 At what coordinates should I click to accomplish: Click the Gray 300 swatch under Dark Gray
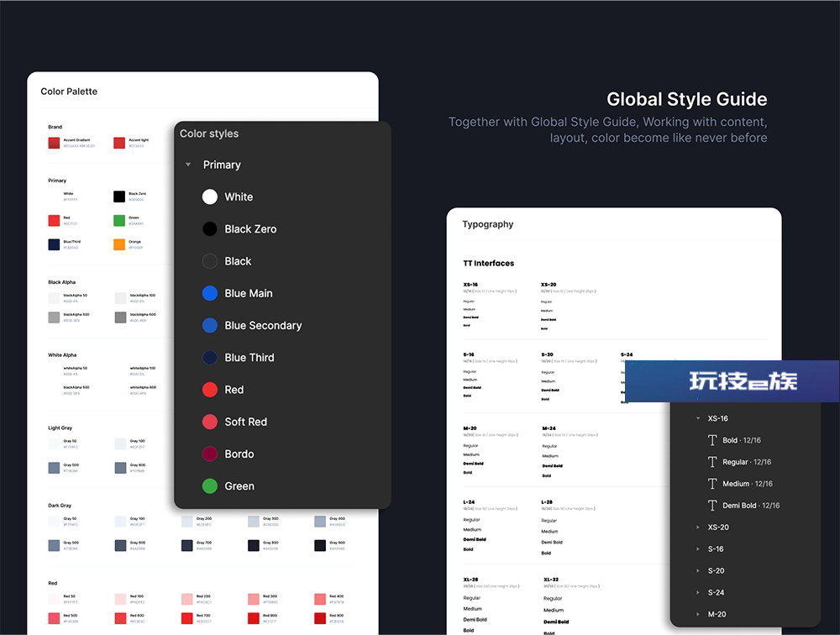(x=254, y=522)
